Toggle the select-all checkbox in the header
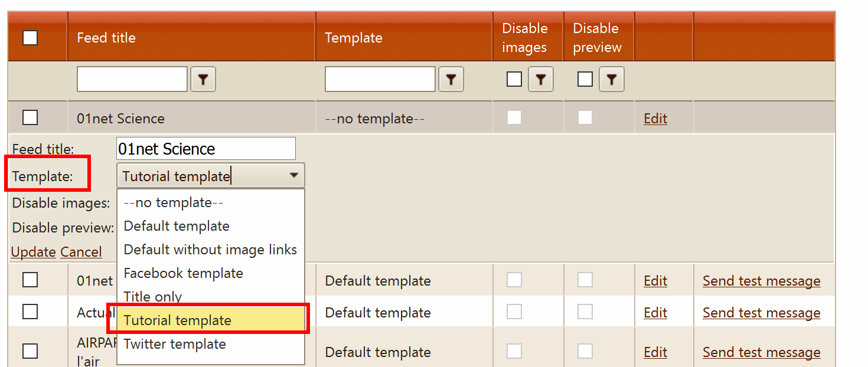 coord(30,38)
